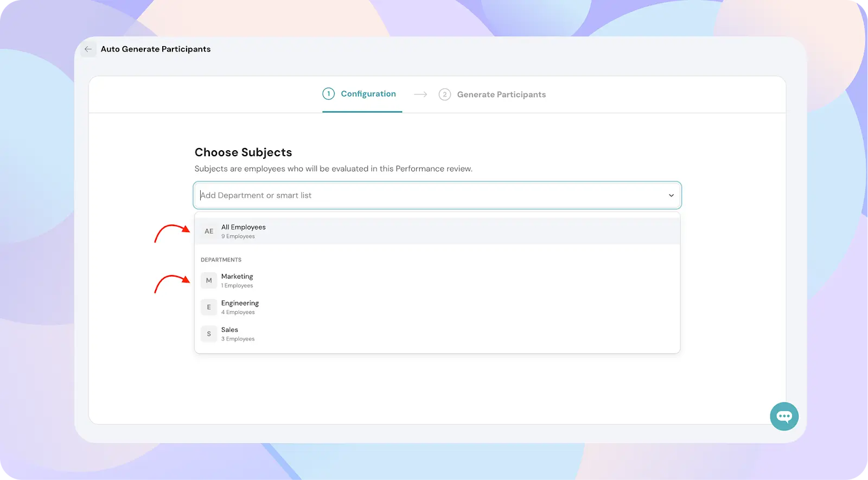Click the step 2 numbered circle
868x480 pixels.
445,94
